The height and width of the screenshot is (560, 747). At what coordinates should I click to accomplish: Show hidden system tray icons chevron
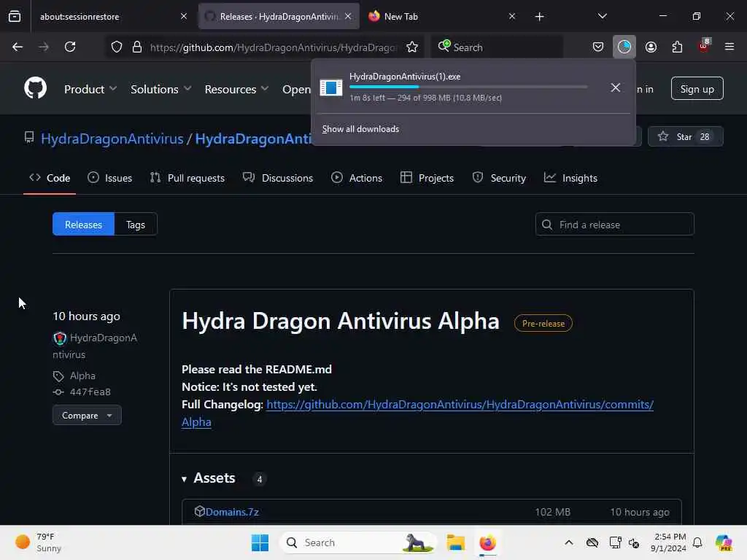click(569, 542)
